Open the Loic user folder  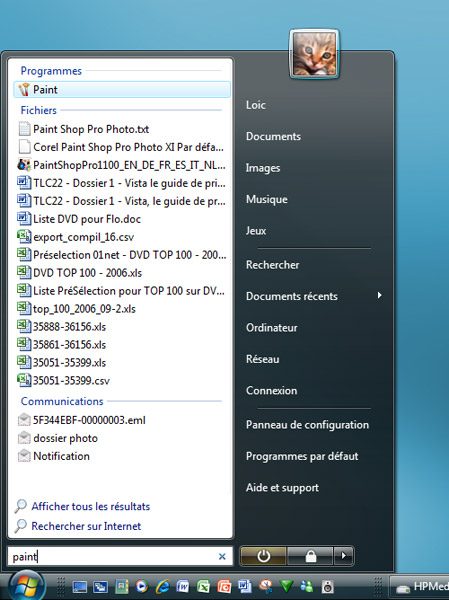pos(256,105)
